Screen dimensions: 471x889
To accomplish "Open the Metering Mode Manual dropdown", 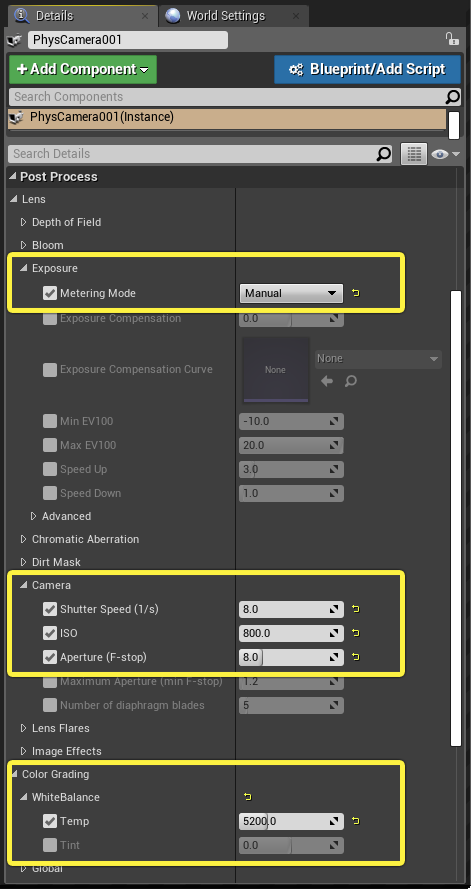I will coord(291,293).
